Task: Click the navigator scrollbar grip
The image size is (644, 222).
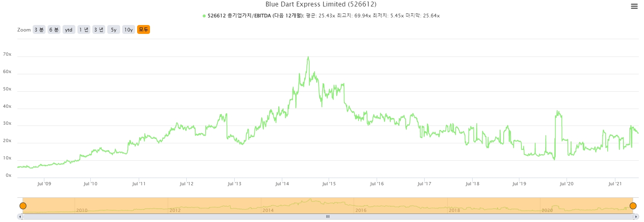Action: pyautogui.click(x=328, y=217)
